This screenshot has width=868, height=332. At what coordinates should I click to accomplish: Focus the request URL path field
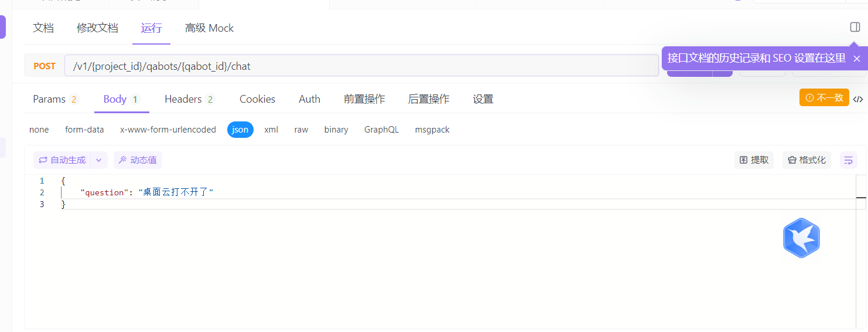pyautogui.click(x=361, y=66)
